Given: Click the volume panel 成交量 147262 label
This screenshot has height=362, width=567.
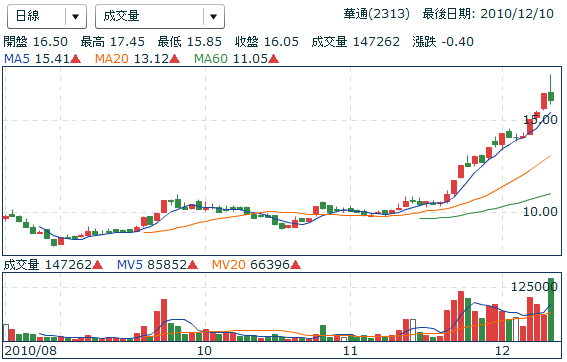Looking at the screenshot, I should [48, 265].
